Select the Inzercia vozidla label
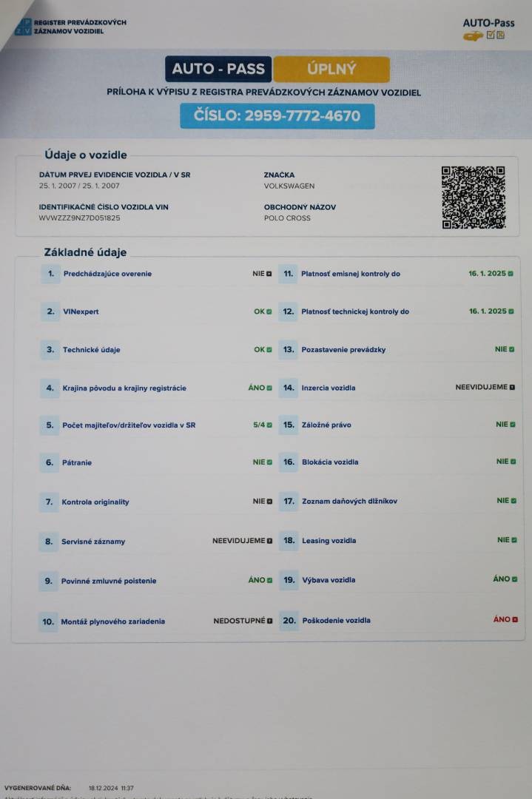Viewport: 532px width, 799px height. (329, 388)
